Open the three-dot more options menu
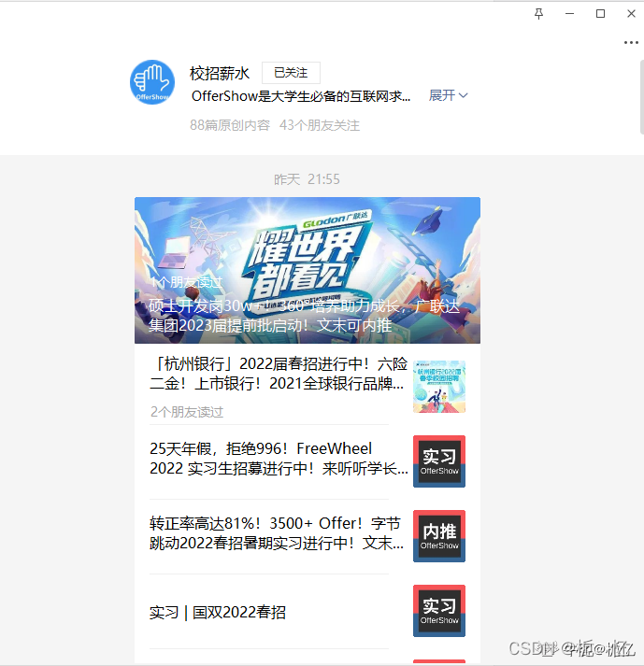 (x=631, y=42)
